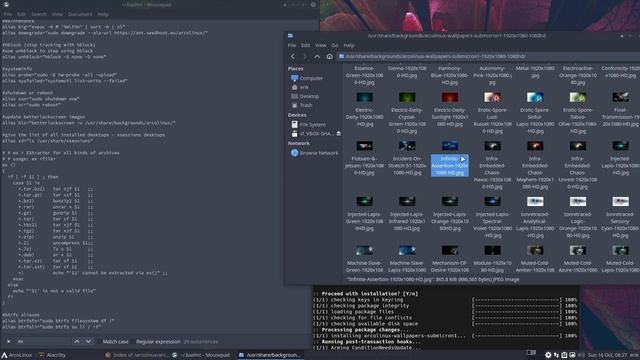Select Erotic-Spore-Lust-Russet thumbnail
The width and height of the screenshot is (640, 360).
click(492, 97)
